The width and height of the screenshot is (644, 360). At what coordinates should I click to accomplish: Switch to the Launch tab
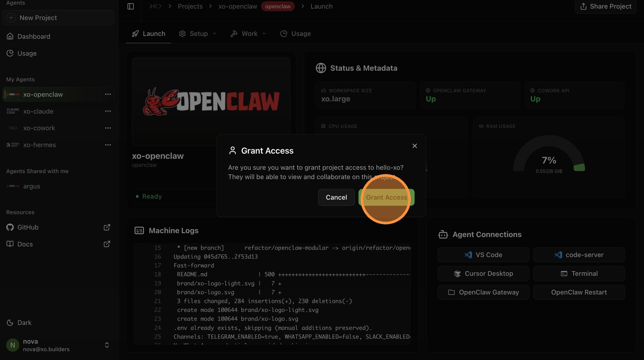pos(148,34)
